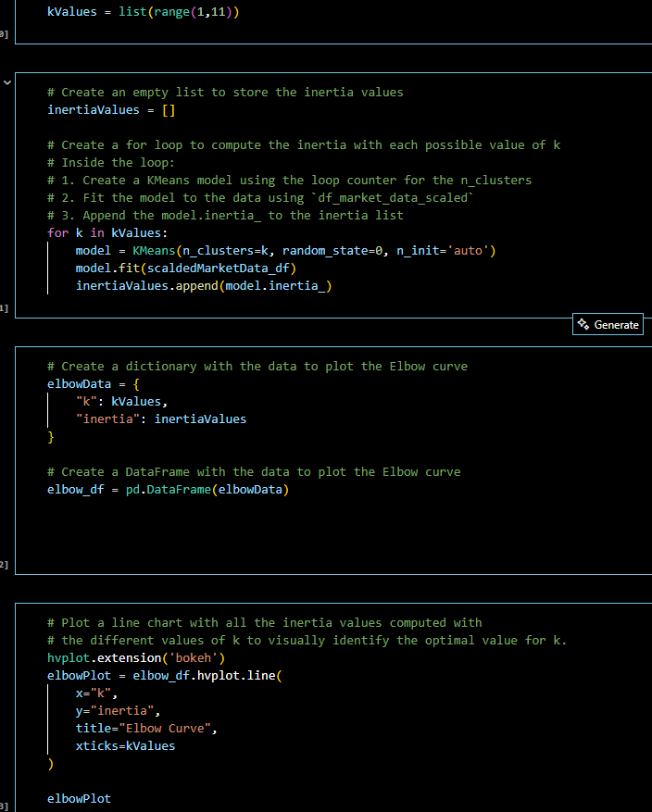Click the final elbowPlot output line
Screen dimensions: 652x812
(x=79, y=798)
